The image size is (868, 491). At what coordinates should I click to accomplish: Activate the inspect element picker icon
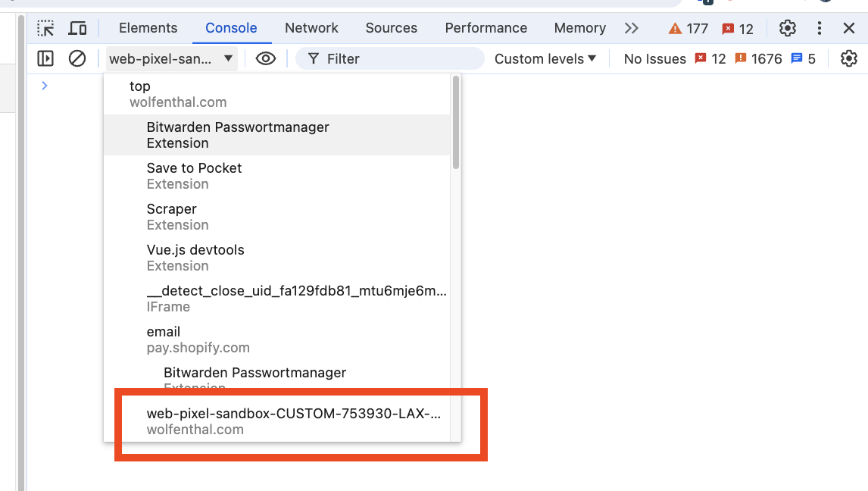click(x=46, y=29)
